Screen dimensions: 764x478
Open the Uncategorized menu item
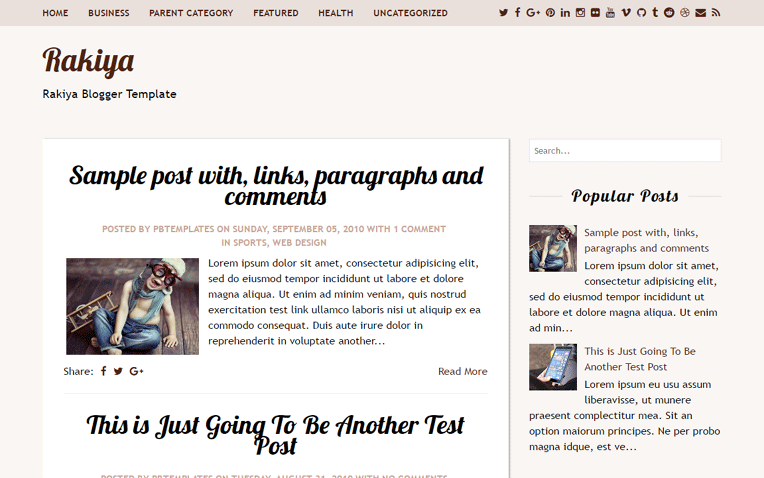(x=410, y=13)
